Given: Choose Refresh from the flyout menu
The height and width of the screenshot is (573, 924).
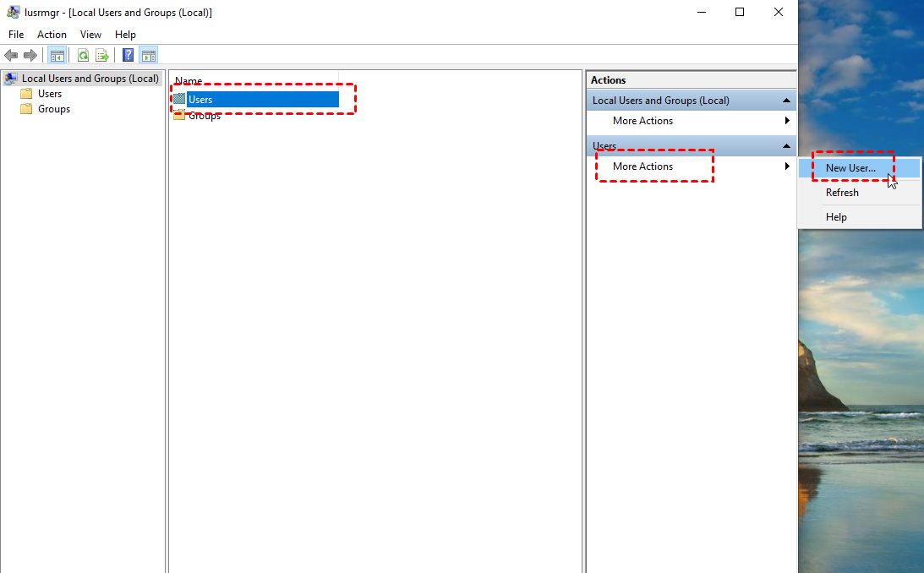Looking at the screenshot, I should pyautogui.click(x=859, y=193).
